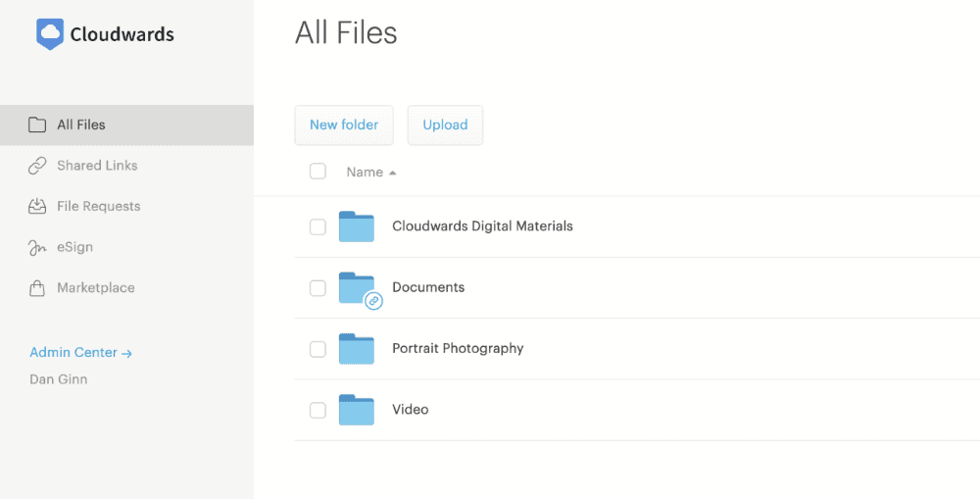Click the Shared Links chain icon
The image size is (980, 499).
37,166
